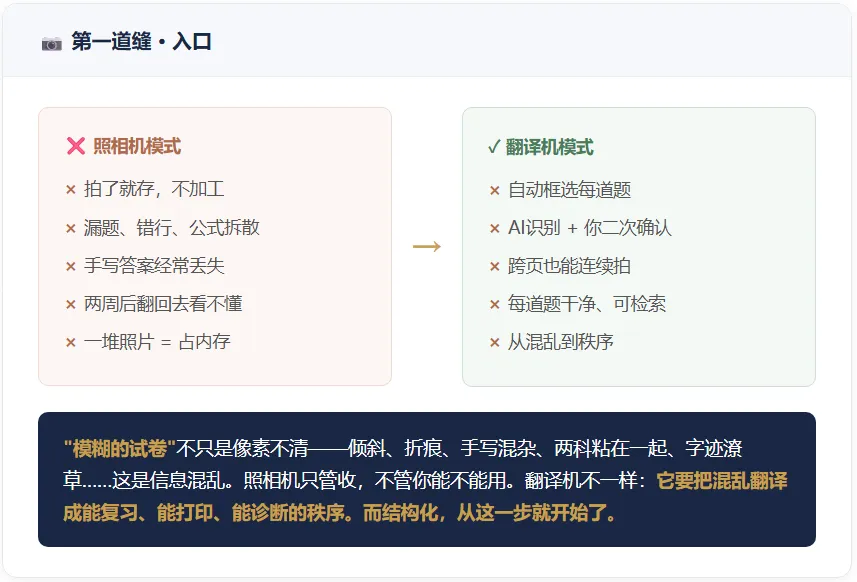Click the text 自动框选每道题
The image size is (857, 582).
click(570, 190)
